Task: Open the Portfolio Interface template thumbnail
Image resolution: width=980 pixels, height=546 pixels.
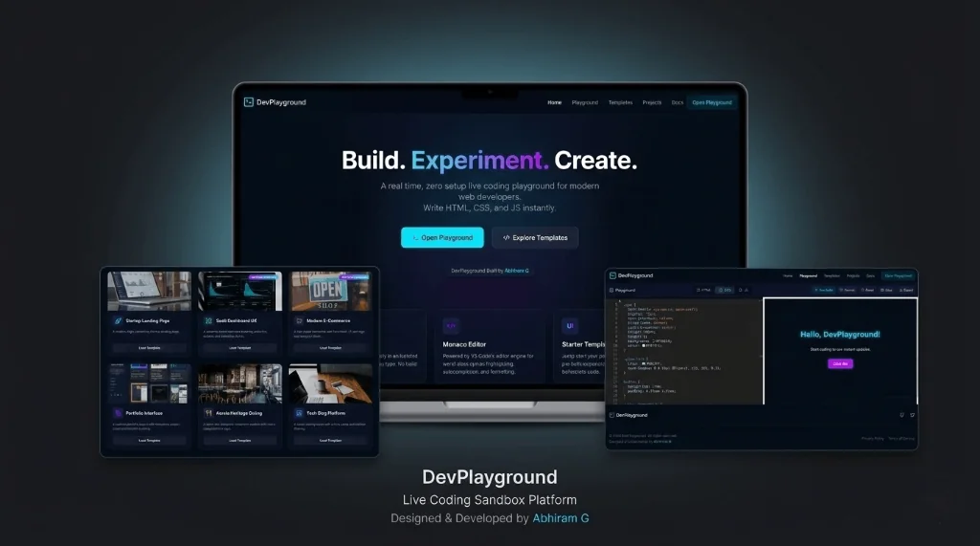Action: (149, 383)
